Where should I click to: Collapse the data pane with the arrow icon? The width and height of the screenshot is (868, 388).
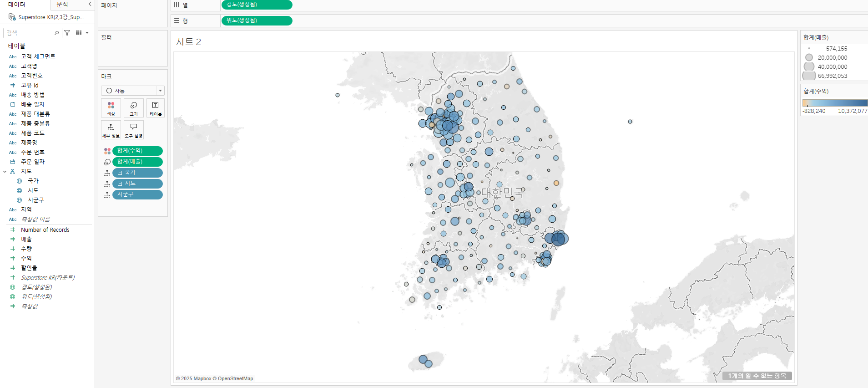90,4
